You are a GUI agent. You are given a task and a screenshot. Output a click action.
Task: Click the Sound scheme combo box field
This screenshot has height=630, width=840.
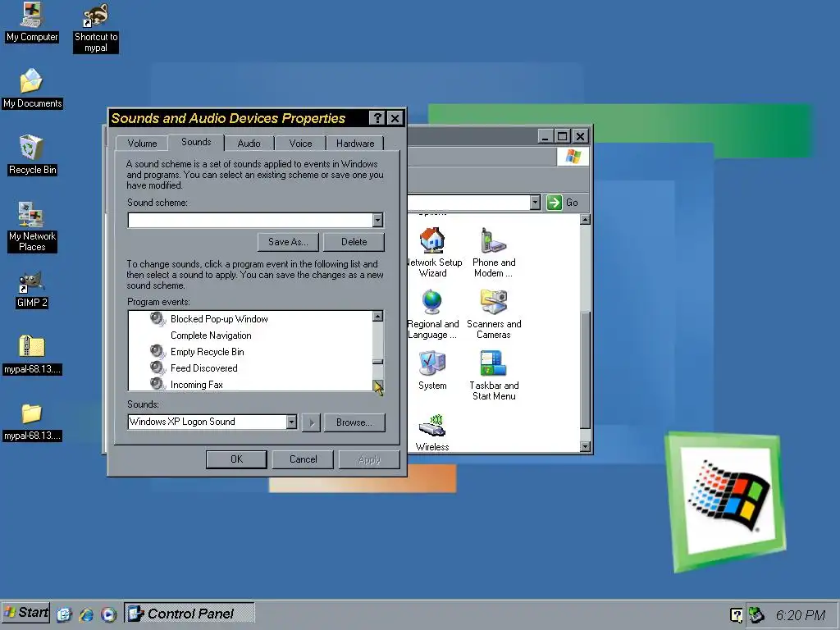pyautogui.click(x=256, y=220)
